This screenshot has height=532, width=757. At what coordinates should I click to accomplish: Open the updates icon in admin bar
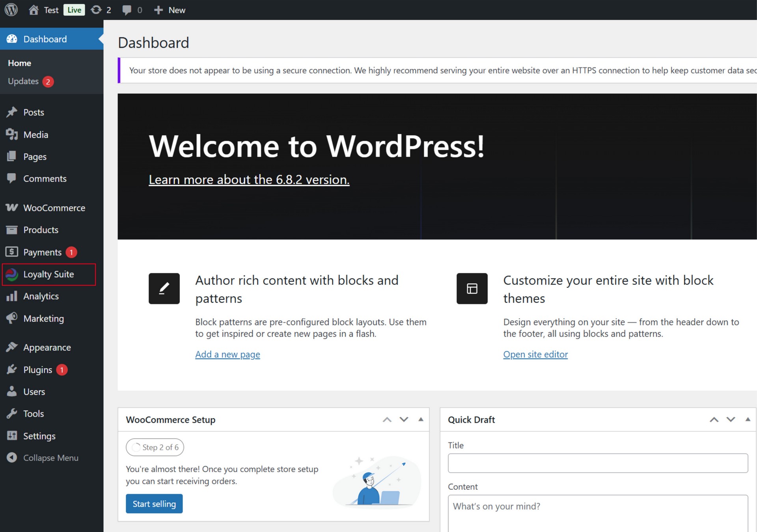[x=96, y=10]
